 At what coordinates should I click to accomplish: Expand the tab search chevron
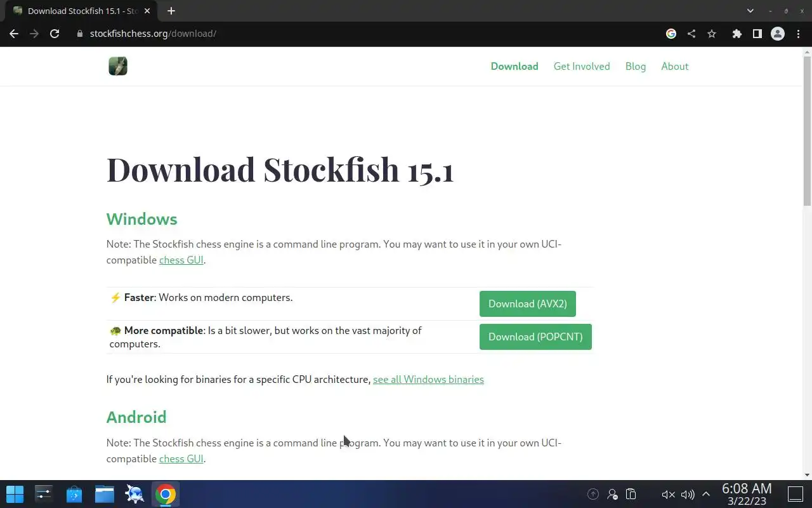(750, 11)
